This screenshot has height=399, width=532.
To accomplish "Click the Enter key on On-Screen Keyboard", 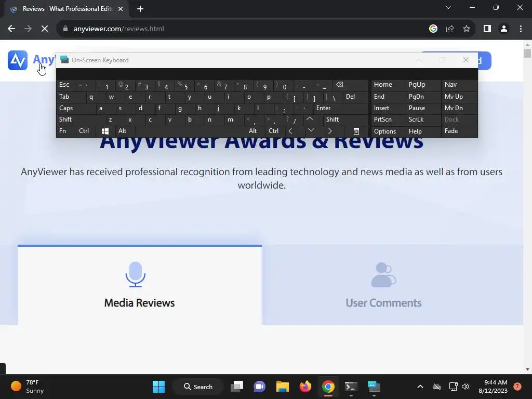I will (341, 108).
